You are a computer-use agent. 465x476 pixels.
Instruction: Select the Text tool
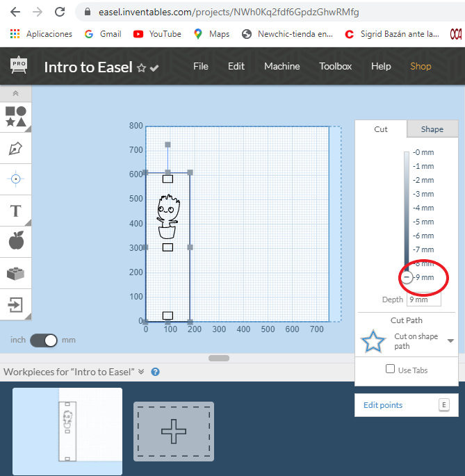[15, 211]
